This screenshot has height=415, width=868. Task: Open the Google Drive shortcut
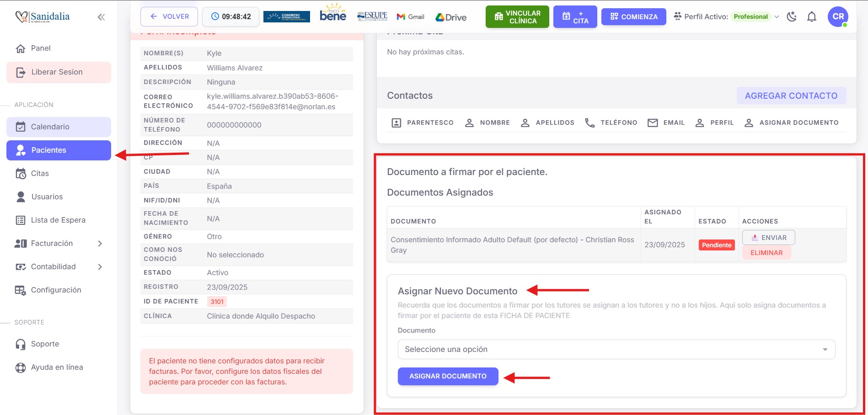point(451,17)
